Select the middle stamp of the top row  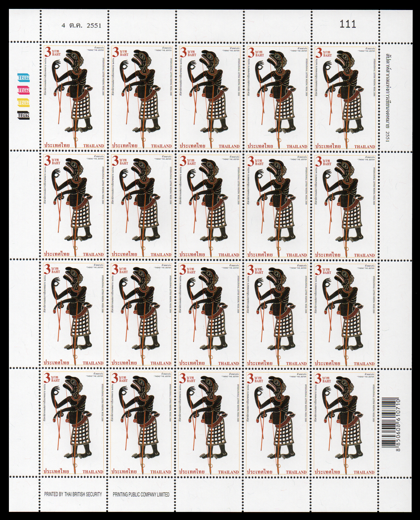(x=209, y=97)
